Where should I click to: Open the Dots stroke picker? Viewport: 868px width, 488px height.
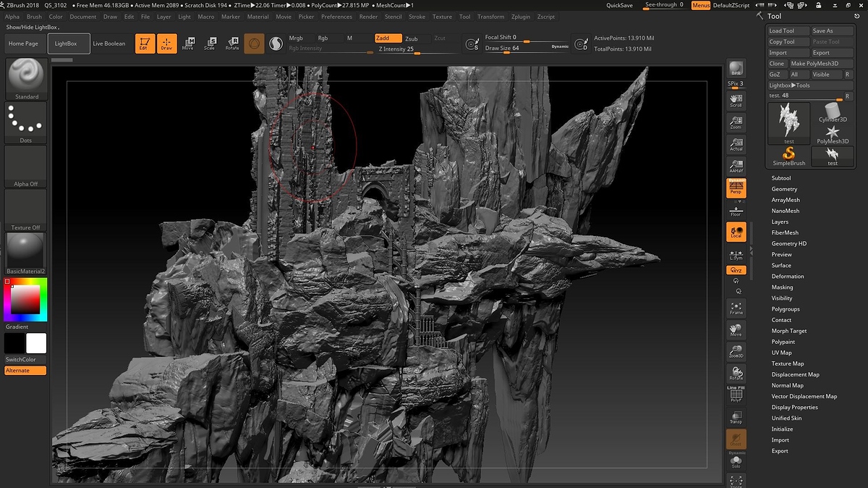point(26,123)
